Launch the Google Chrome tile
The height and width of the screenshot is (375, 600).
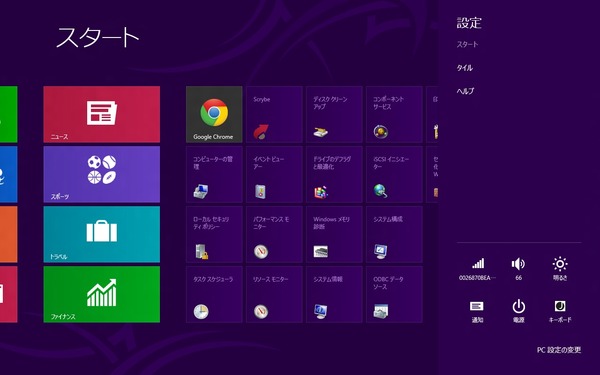(x=214, y=114)
